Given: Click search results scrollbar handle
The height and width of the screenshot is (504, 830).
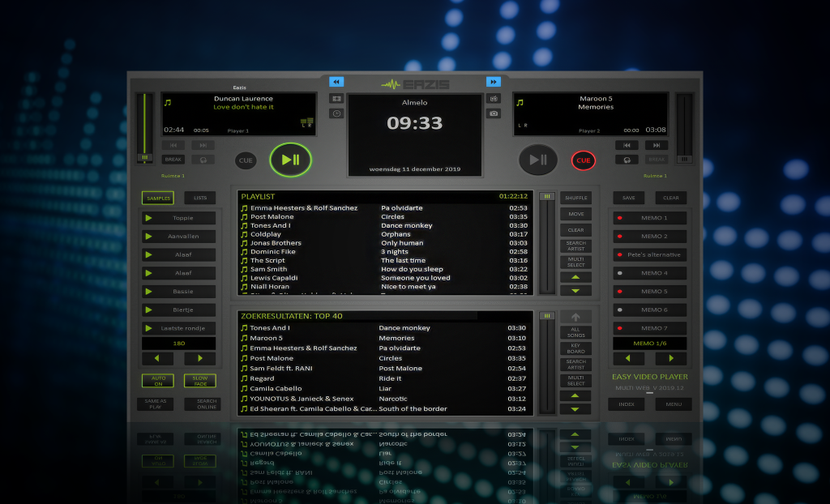Looking at the screenshot, I should click(x=547, y=316).
